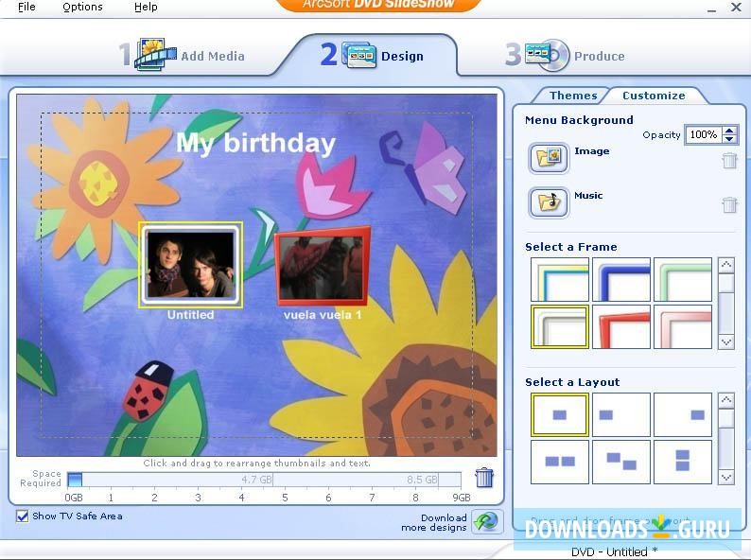Screen dimensions: 751x560
Task: Choose the single centered thumbnail layout
Action: [559, 415]
